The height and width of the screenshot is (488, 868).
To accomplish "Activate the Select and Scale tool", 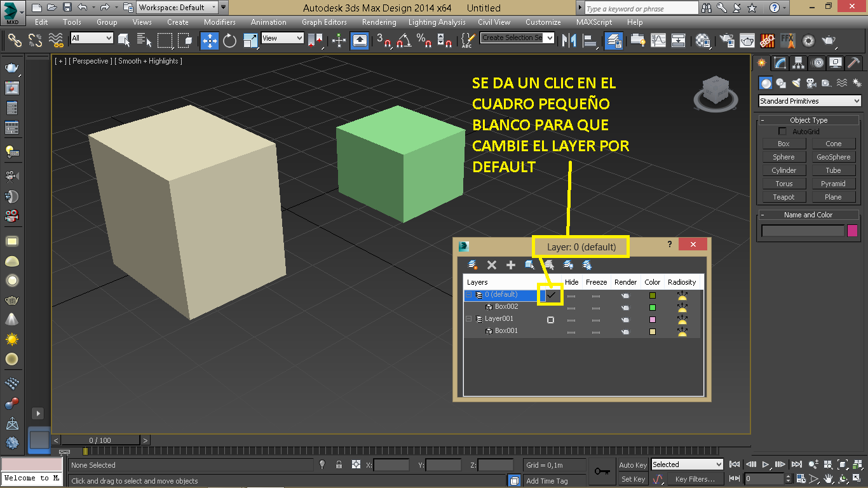I will tap(250, 41).
